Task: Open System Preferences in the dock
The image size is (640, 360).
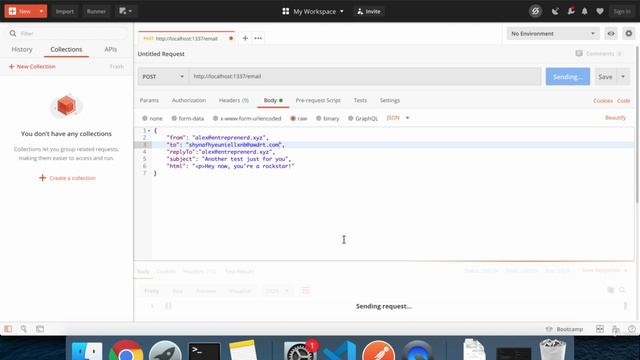Action: [x=300, y=351]
